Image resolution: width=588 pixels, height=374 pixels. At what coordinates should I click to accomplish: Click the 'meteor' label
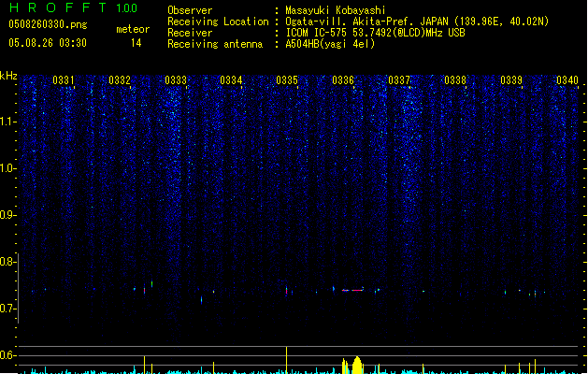coord(133,29)
